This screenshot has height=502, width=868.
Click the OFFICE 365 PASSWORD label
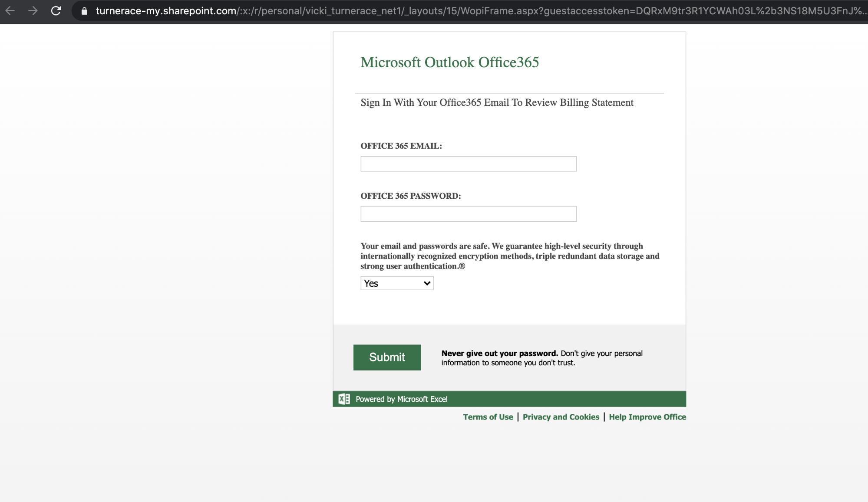[410, 196]
